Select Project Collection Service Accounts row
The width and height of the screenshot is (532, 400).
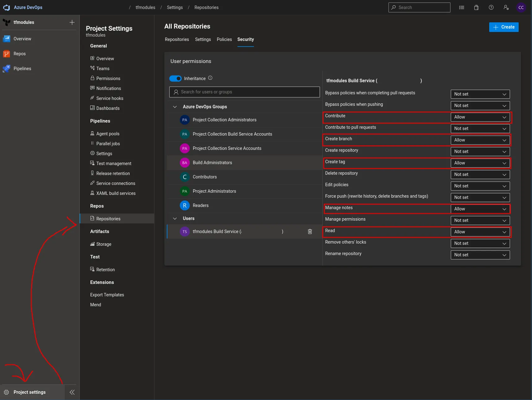(x=245, y=148)
